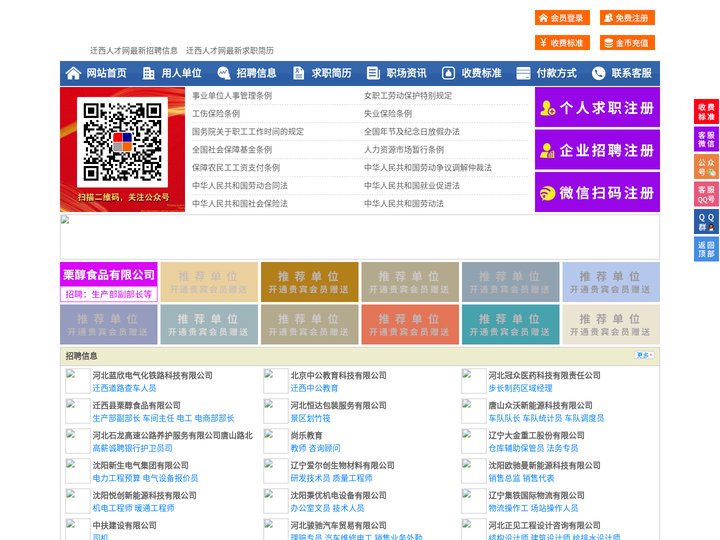Click logo thumbnail beside 河北冠众医药科技有限责任公司

473,381
